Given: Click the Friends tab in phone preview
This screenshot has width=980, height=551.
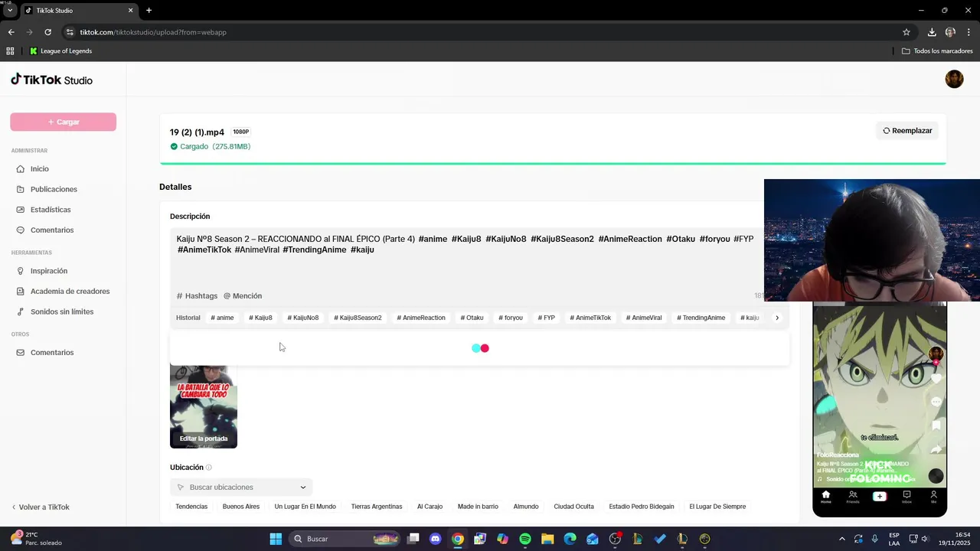Looking at the screenshot, I should 853,497.
